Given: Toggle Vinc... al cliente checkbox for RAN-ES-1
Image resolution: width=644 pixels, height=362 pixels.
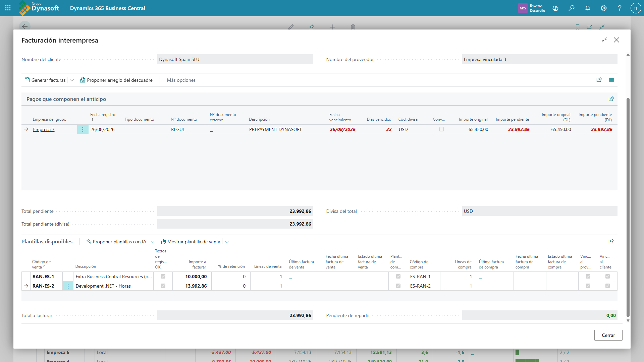Looking at the screenshot, I should tap(607, 277).
